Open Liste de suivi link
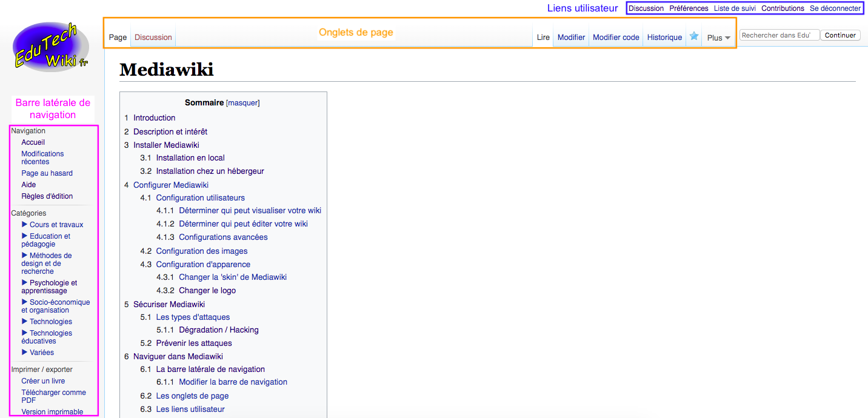Viewport: 868px width, 418px height. pos(735,8)
